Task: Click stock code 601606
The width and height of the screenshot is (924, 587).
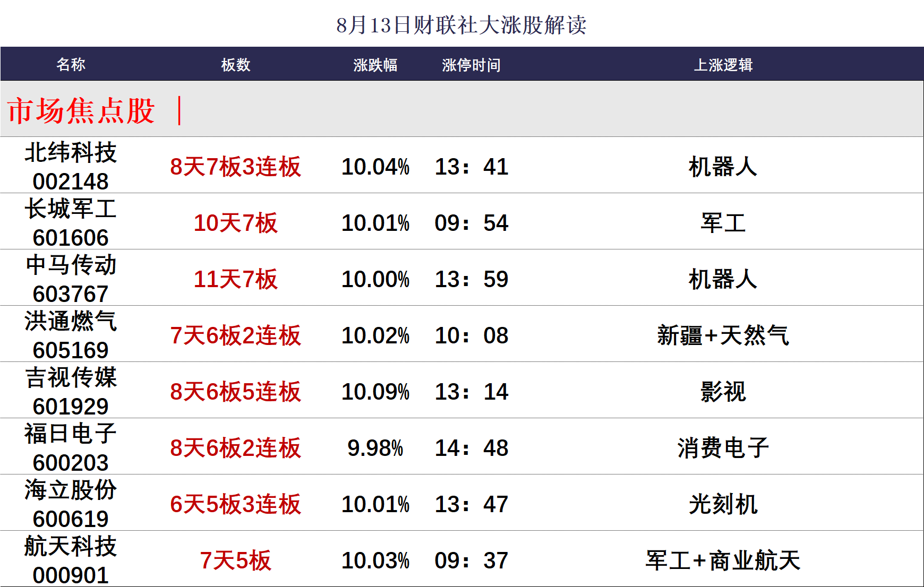Action: click(x=71, y=238)
